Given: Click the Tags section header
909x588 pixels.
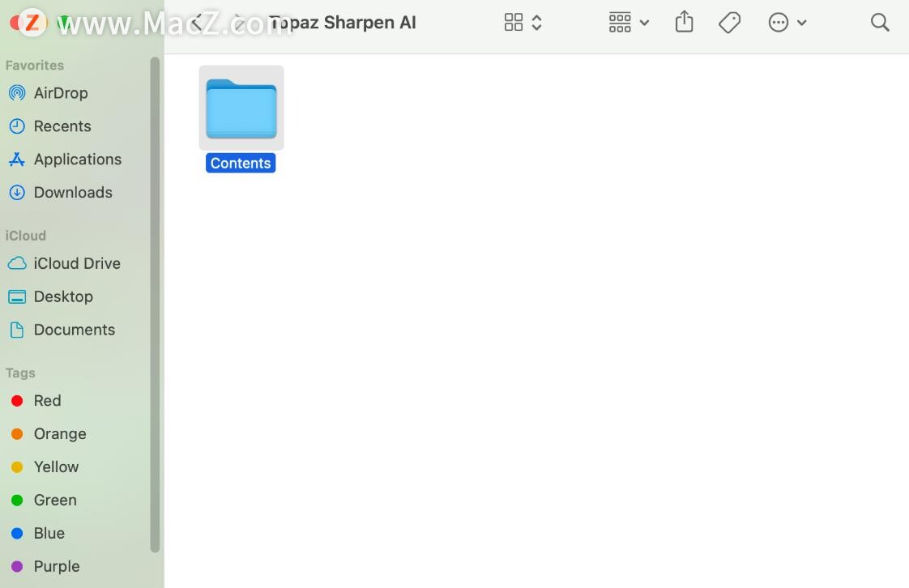Looking at the screenshot, I should pyautogui.click(x=20, y=373).
